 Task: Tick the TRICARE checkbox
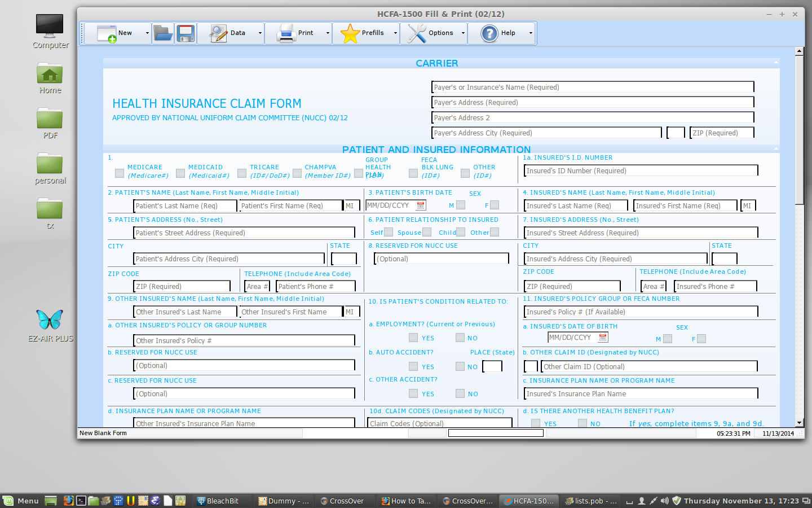click(242, 173)
